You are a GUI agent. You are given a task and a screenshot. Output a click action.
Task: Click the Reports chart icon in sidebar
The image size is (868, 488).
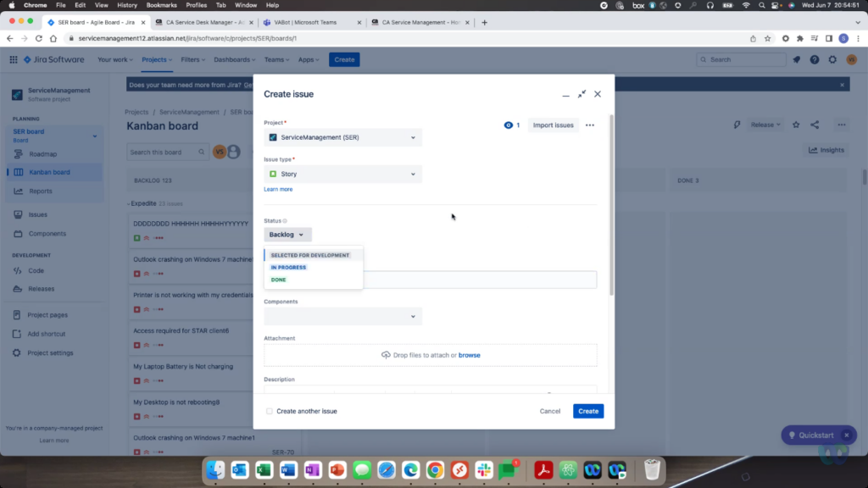pyautogui.click(x=19, y=191)
